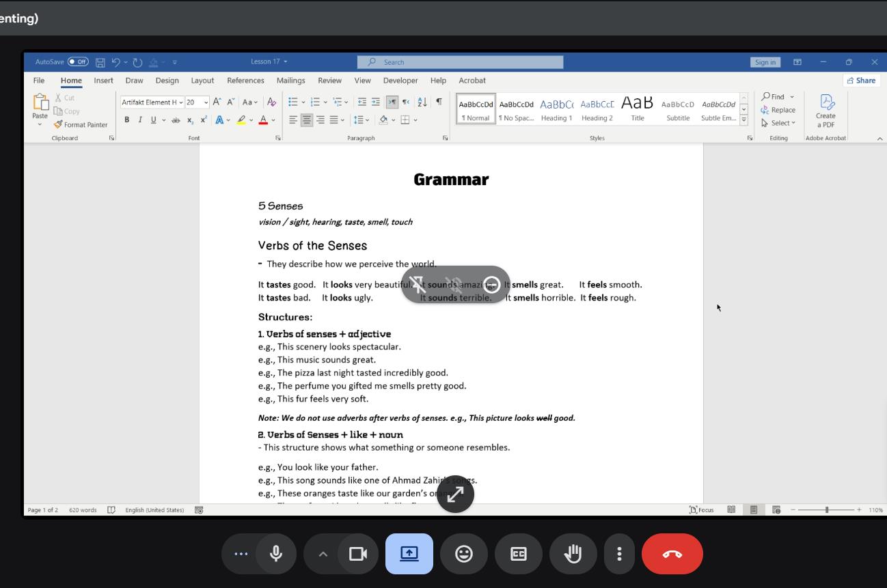Click the red leave call button

pos(672,554)
